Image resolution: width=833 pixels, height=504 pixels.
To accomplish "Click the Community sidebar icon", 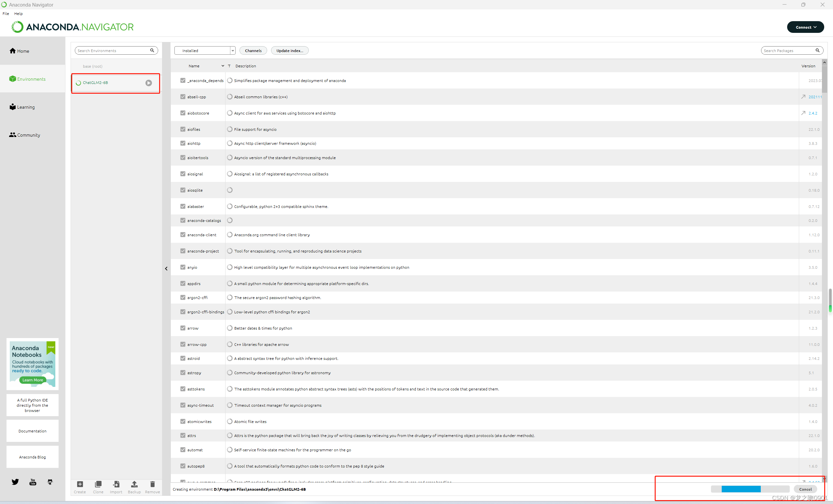I will (14, 134).
